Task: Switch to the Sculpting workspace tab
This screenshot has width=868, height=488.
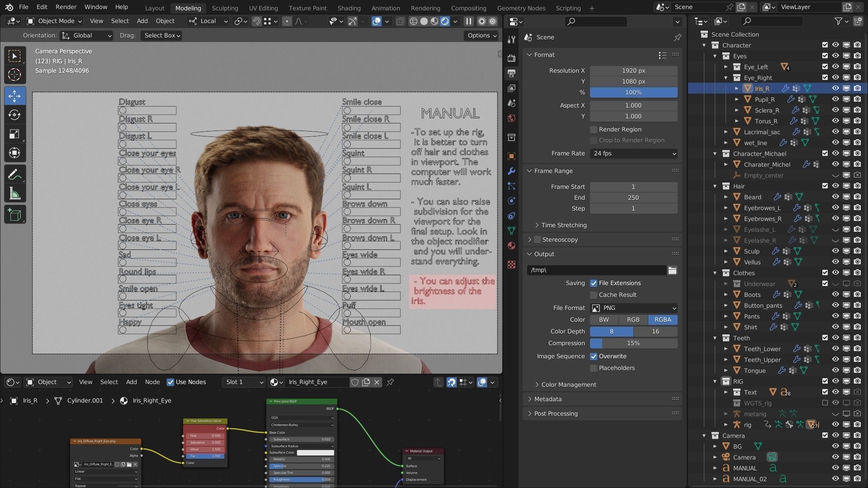Action: coord(225,8)
